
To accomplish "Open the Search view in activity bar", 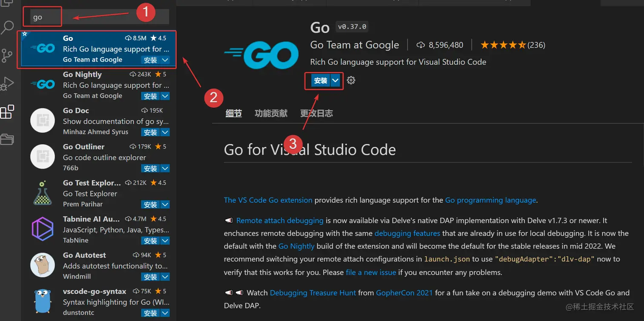I will tap(7, 28).
